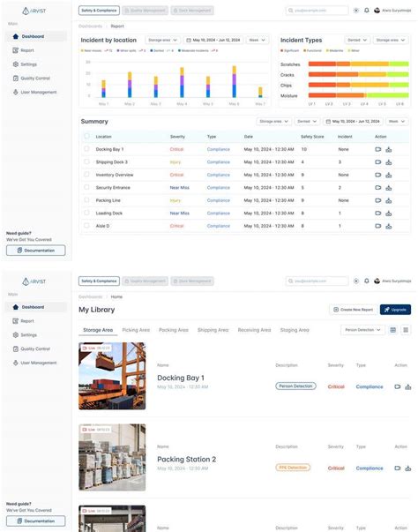Open camera action for Docking Bay 1 library card
Viewport: 418px width, 532px height.
(x=398, y=386)
